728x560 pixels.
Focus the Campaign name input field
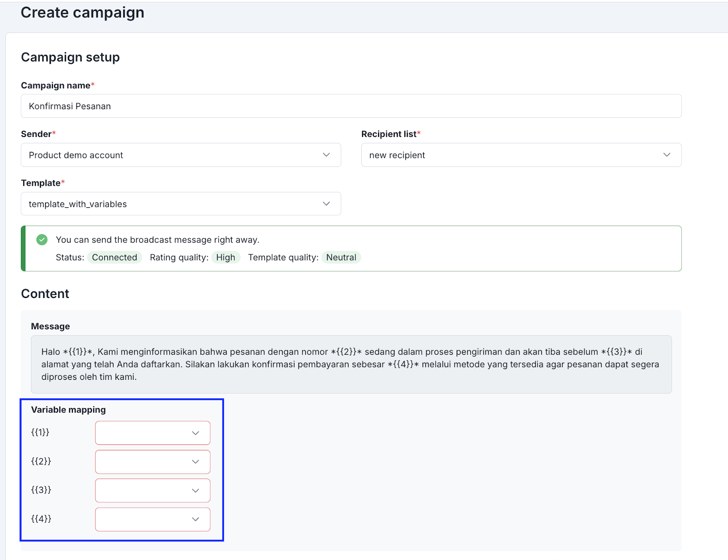tap(350, 106)
